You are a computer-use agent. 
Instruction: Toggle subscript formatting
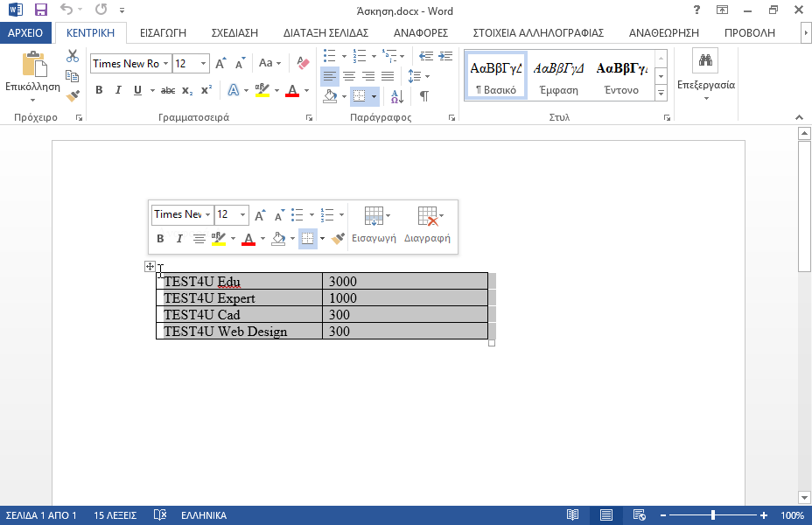(187, 91)
